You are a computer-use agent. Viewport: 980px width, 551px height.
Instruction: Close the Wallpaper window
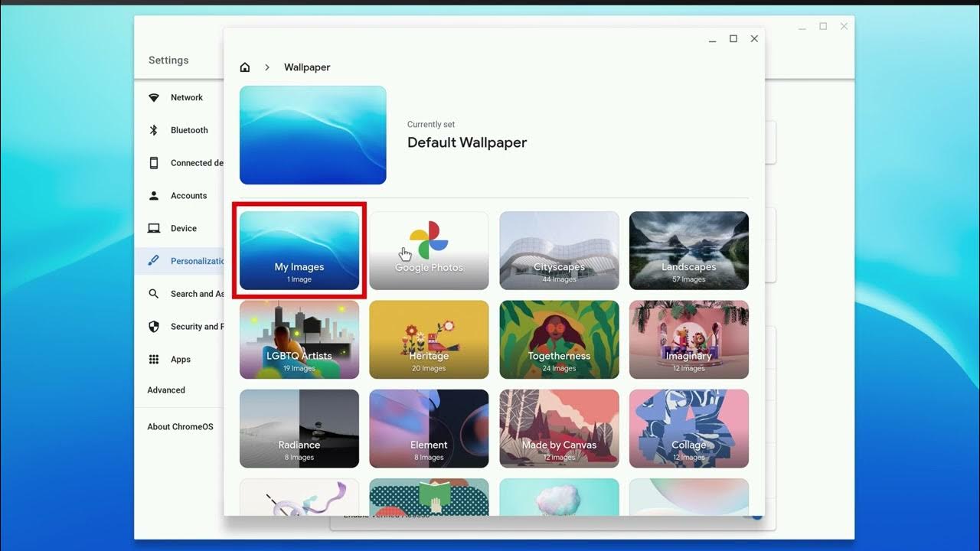coord(754,38)
